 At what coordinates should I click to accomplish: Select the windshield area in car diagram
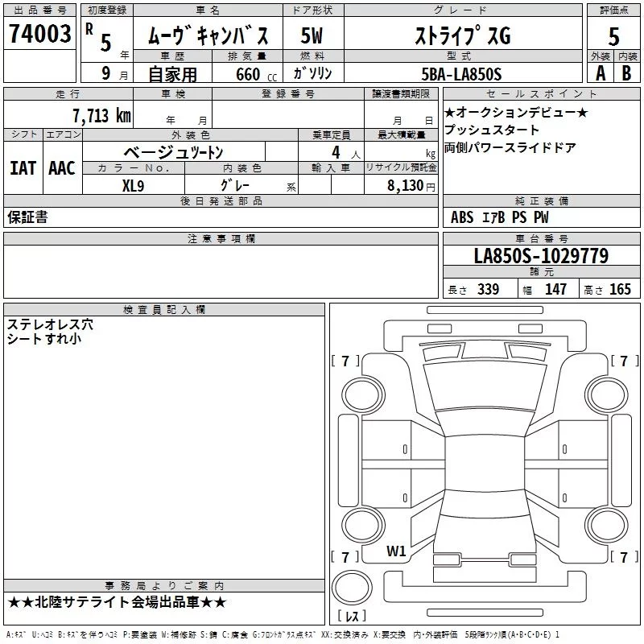tap(485, 386)
